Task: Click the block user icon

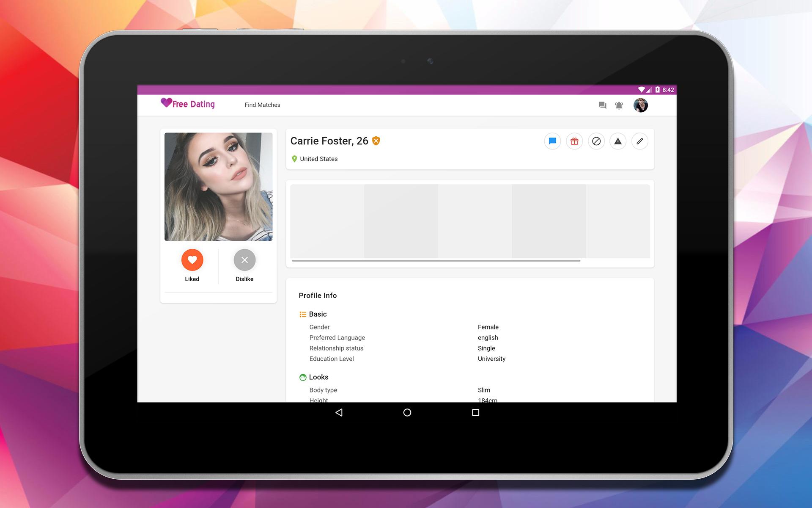Action: pyautogui.click(x=596, y=141)
